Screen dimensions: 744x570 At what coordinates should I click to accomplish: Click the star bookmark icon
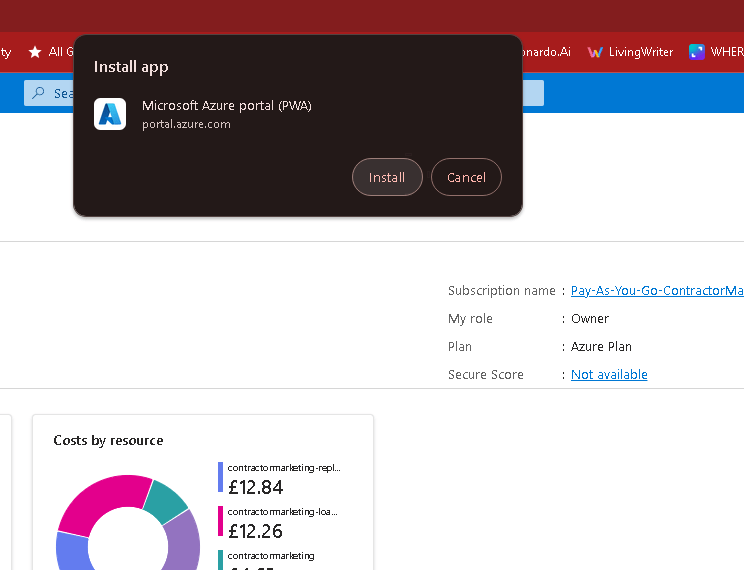click(35, 52)
